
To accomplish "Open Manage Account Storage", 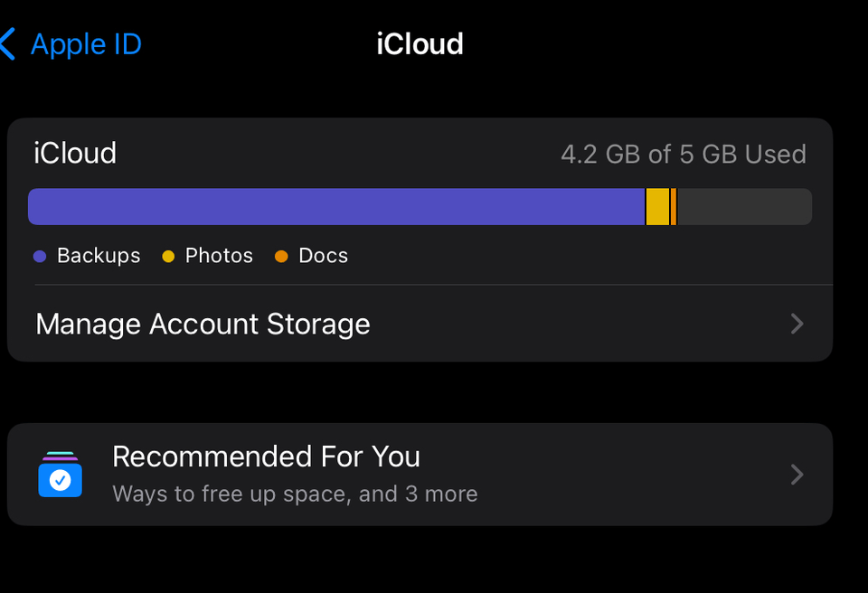I will click(x=203, y=324).
